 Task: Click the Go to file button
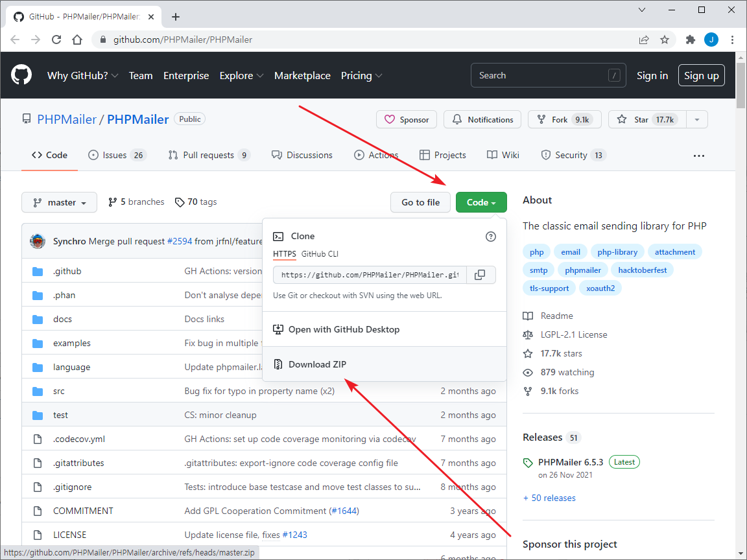pyautogui.click(x=420, y=202)
